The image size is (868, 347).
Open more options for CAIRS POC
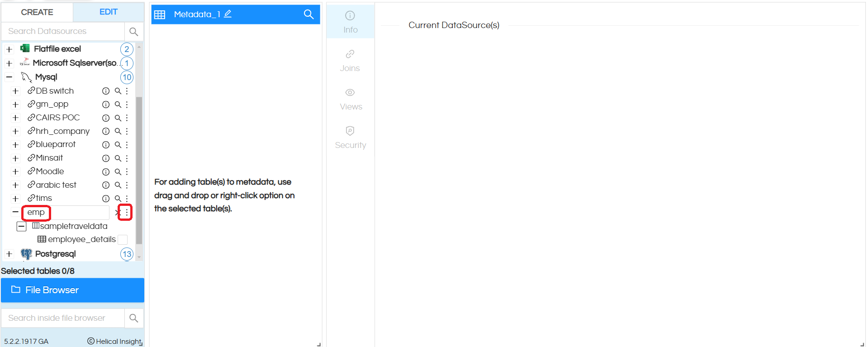pos(127,118)
